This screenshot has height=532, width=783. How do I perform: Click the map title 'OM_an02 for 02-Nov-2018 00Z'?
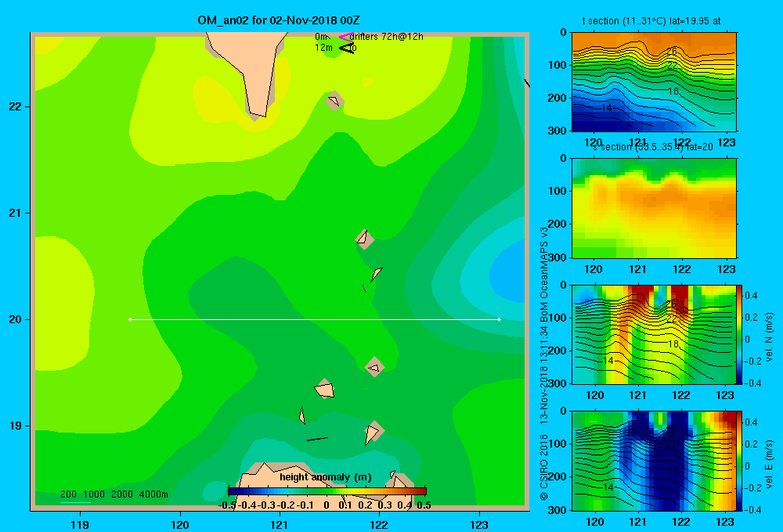[279, 20]
